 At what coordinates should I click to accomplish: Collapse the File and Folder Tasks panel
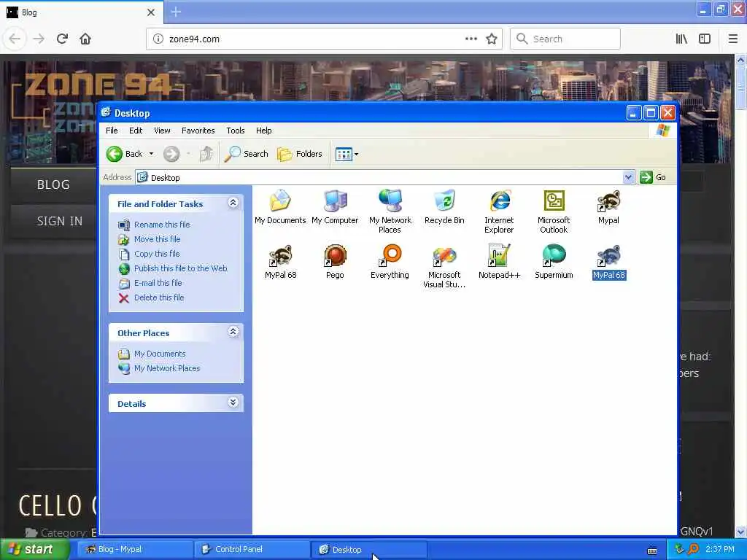pyautogui.click(x=233, y=203)
